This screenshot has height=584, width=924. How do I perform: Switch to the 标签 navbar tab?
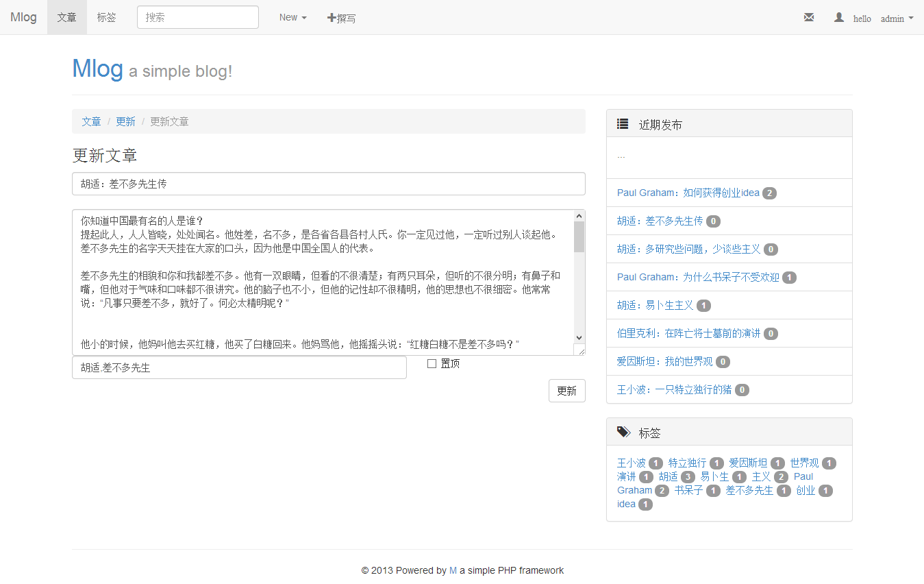pos(106,18)
